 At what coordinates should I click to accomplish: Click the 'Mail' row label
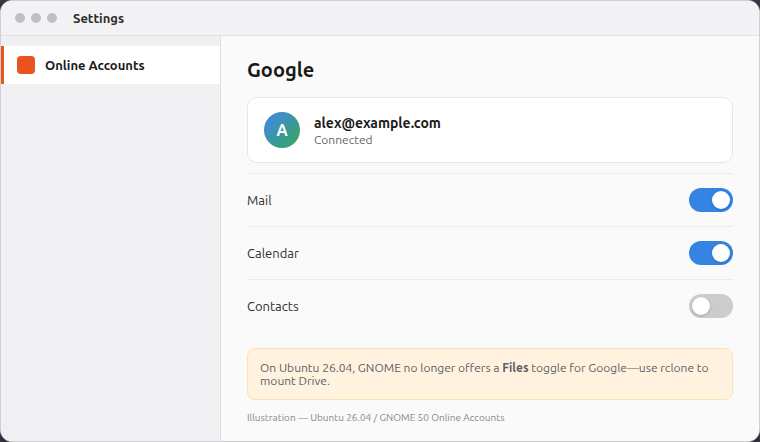tap(259, 200)
